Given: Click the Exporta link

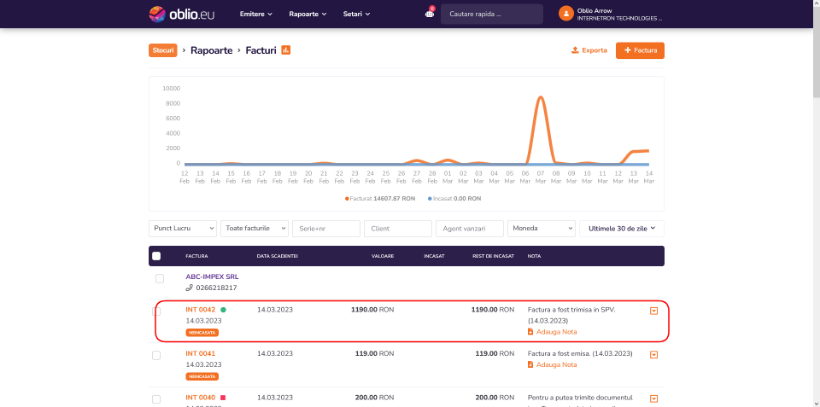Looking at the screenshot, I should 589,51.
